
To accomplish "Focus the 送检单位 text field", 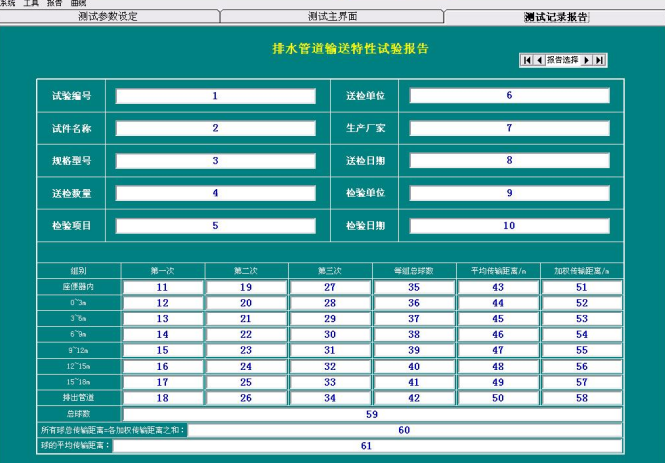I will [x=509, y=96].
